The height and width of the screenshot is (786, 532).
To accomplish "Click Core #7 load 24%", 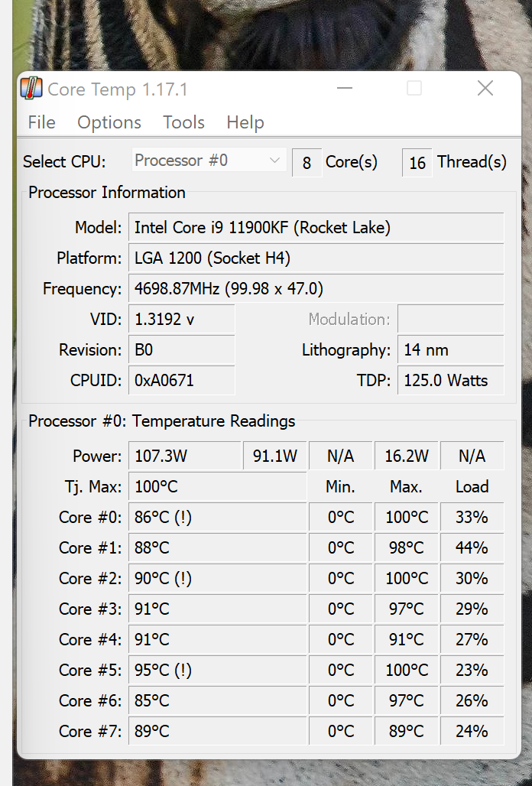I will pyautogui.click(x=472, y=732).
